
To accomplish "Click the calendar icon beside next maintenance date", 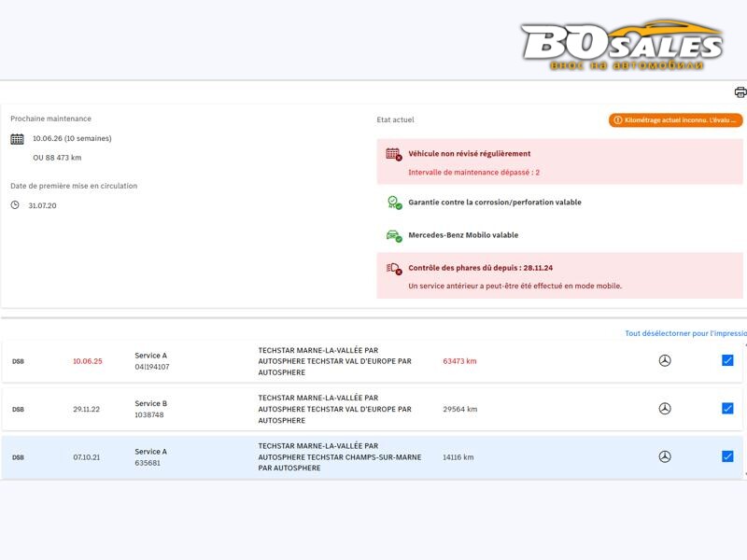I will tap(17, 139).
